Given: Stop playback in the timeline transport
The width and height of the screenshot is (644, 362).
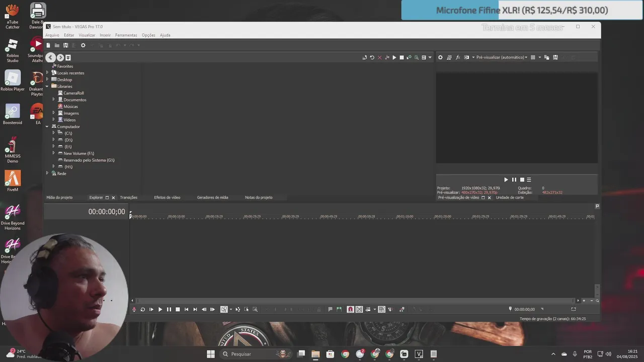Looking at the screenshot, I should (178, 309).
